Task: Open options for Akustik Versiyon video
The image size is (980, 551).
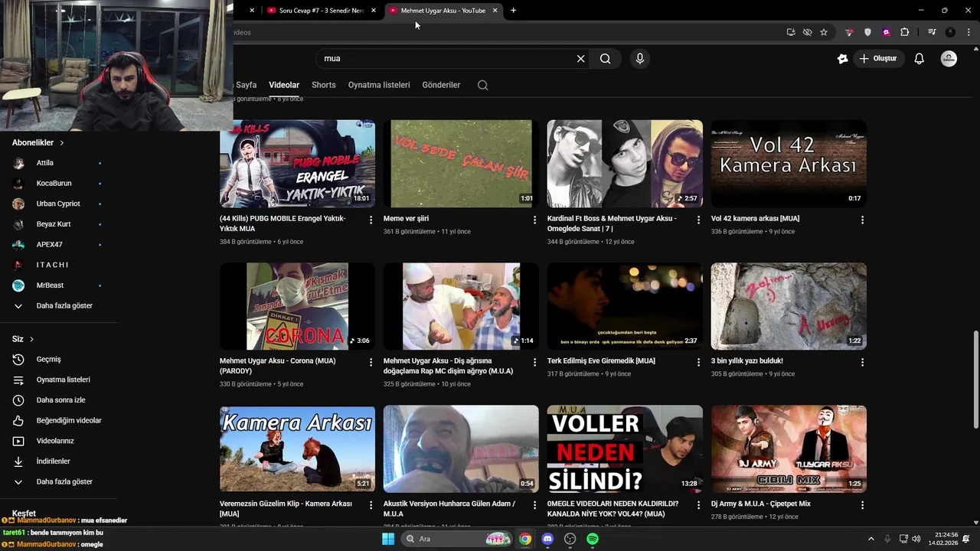Action: click(x=535, y=505)
